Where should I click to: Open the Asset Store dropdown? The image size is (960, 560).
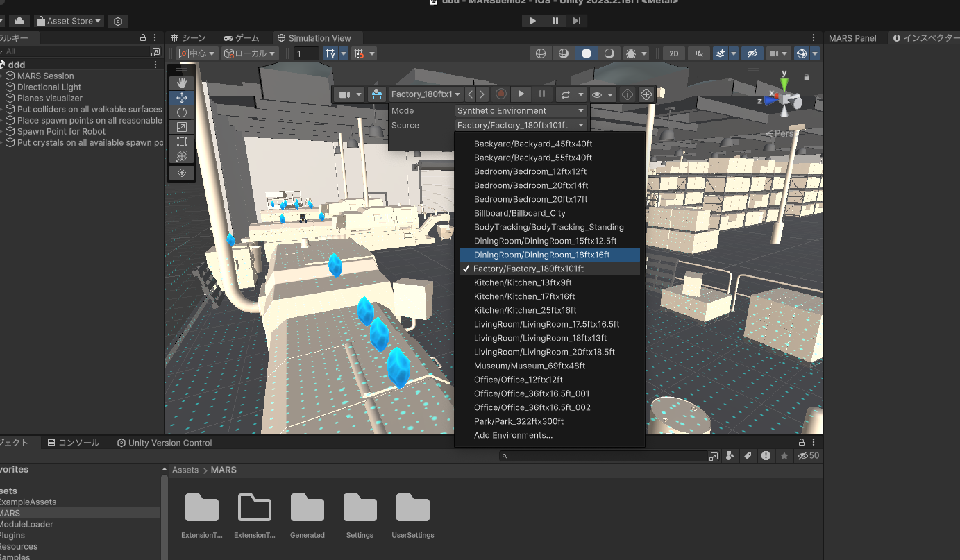pos(69,22)
